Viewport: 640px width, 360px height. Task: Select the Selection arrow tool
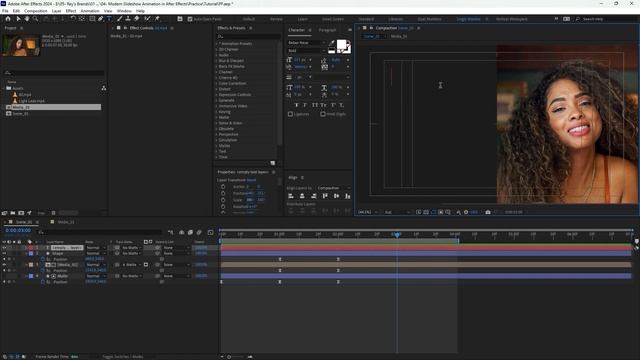coord(18,19)
